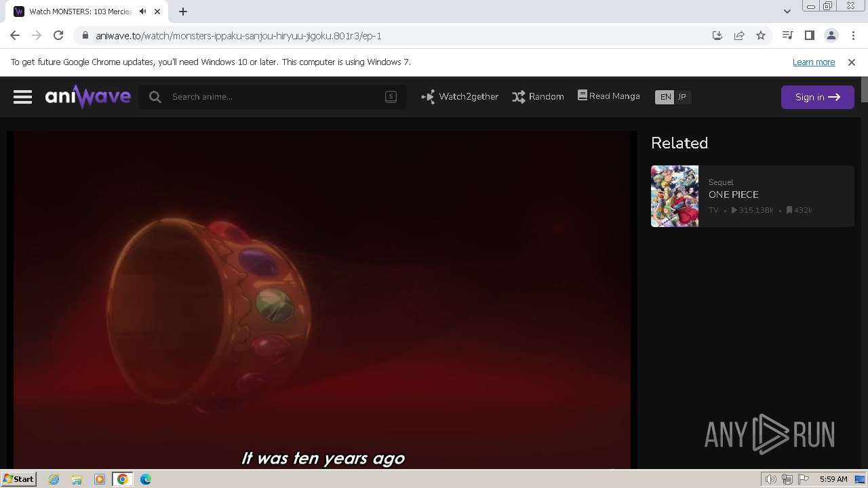The image size is (868, 488).
Task: Open Internet Explorer from taskbar
Action: (54, 479)
